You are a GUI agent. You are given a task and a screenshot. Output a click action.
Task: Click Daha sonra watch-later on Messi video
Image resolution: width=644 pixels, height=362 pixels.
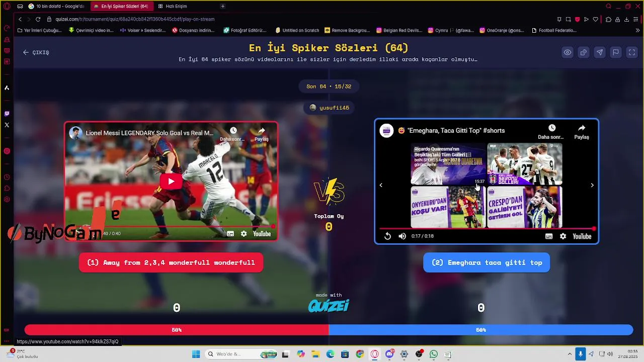tap(232, 134)
